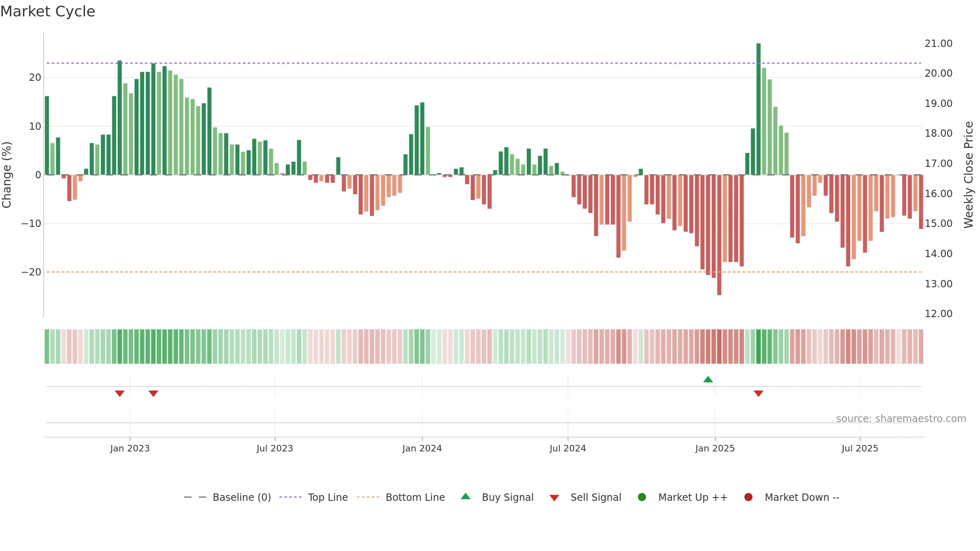Viewport: 980px width, 551px height.
Task: Click the red Sell Signal legend triangle icon
Action: pos(554,498)
